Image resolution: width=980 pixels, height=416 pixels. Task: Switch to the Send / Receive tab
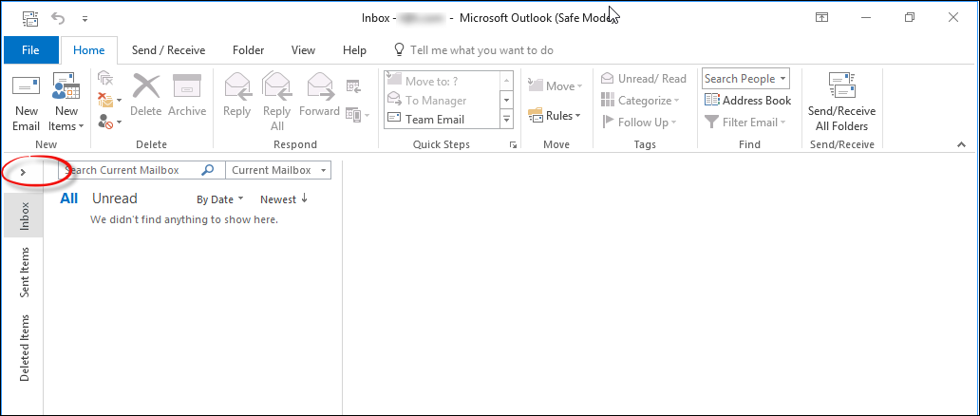(x=168, y=50)
